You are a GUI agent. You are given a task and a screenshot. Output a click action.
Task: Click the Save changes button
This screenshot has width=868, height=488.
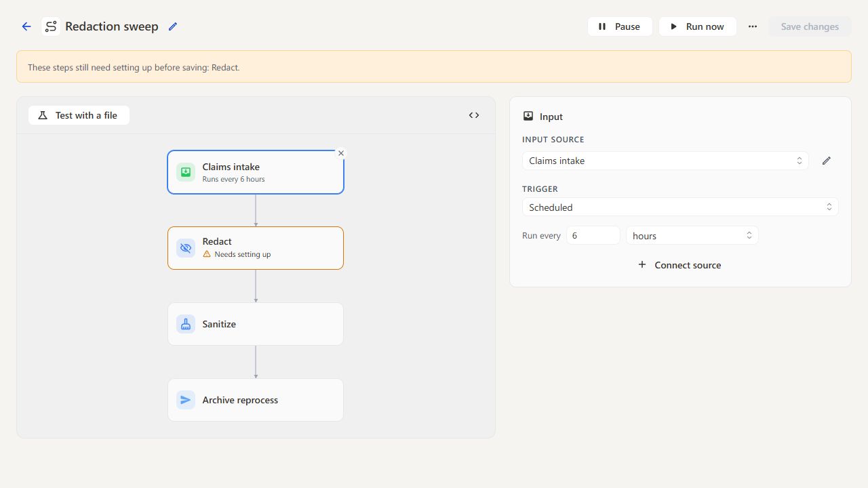point(810,26)
